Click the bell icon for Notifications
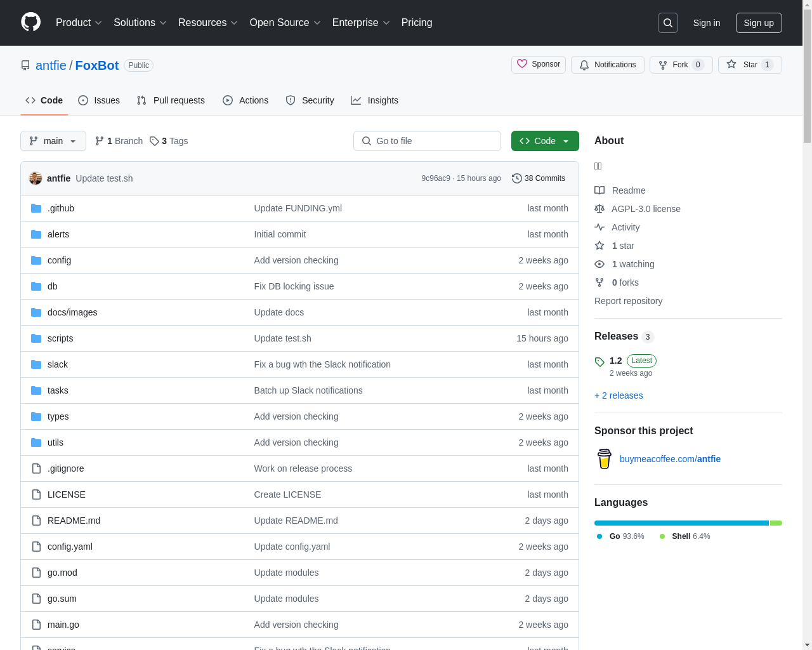Viewport: 812px width, 650px height. pyautogui.click(x=584, y=65)
